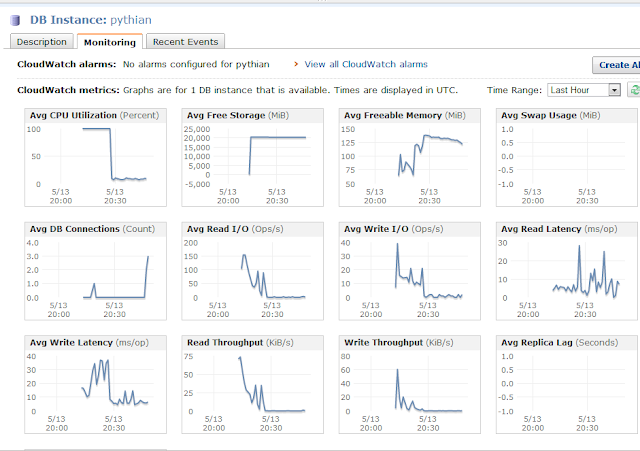This screenshot has height=451, width=640.
Task: Switch to the Description tab
Action: click(x=41, y=42)
